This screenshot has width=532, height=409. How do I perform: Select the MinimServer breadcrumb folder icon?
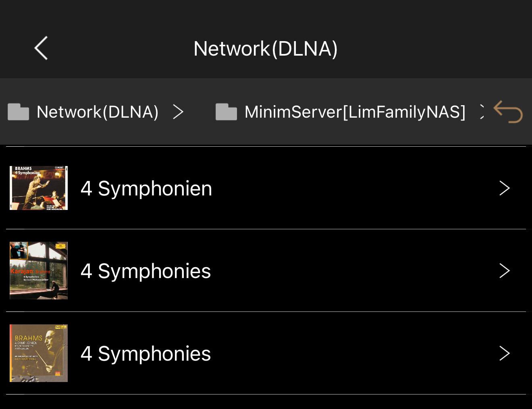[226, 112]
